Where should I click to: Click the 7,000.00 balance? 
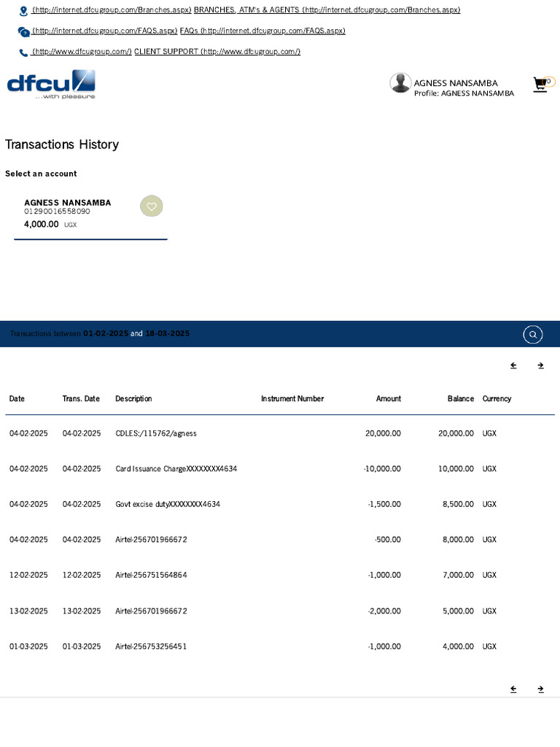[458, 575]
